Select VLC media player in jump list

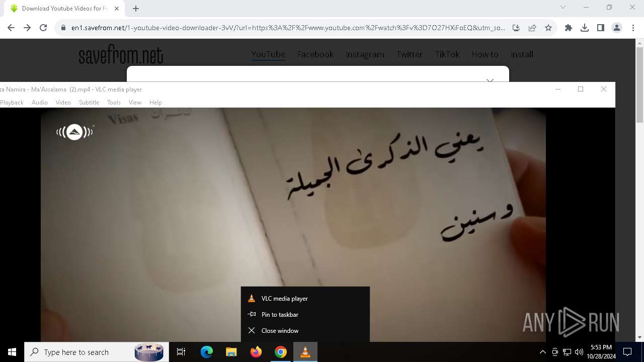[x=305, y=299]
